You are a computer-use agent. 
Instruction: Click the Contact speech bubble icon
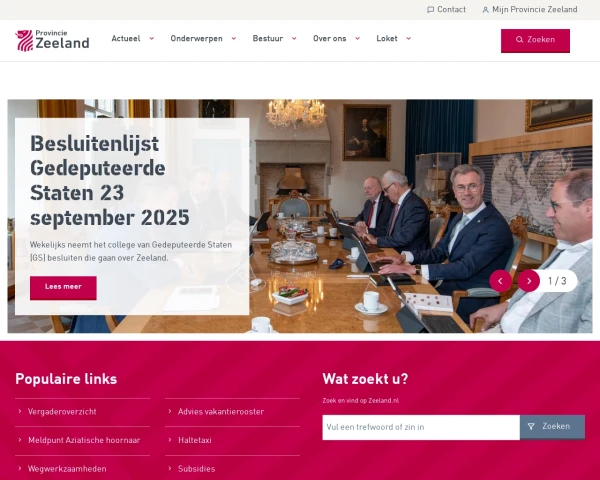[430, 10]
